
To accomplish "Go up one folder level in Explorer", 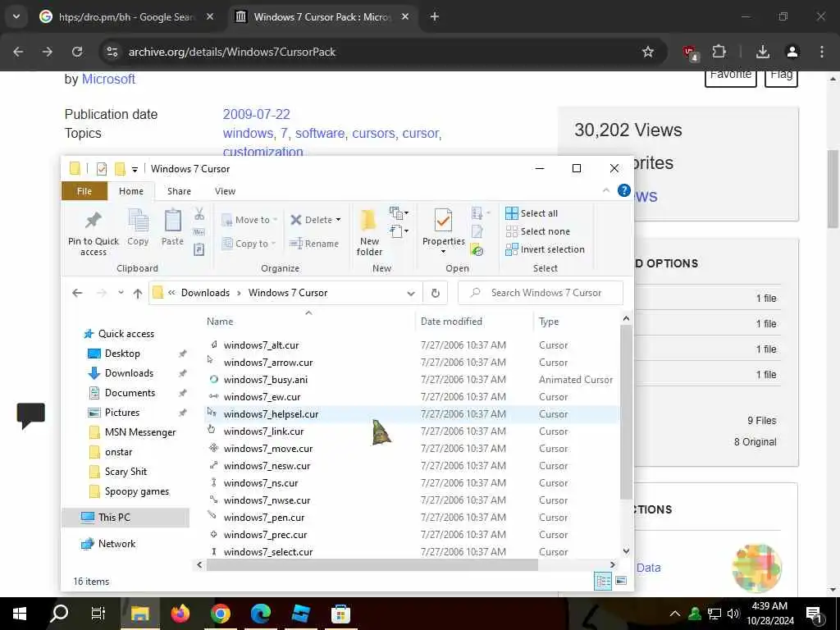I will coord(138,293).
